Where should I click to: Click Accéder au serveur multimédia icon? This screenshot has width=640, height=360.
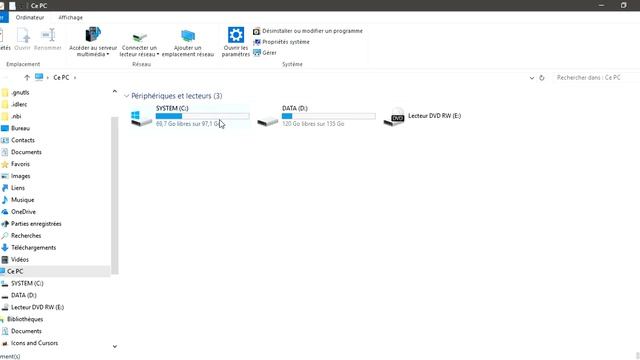coord(93,34)
